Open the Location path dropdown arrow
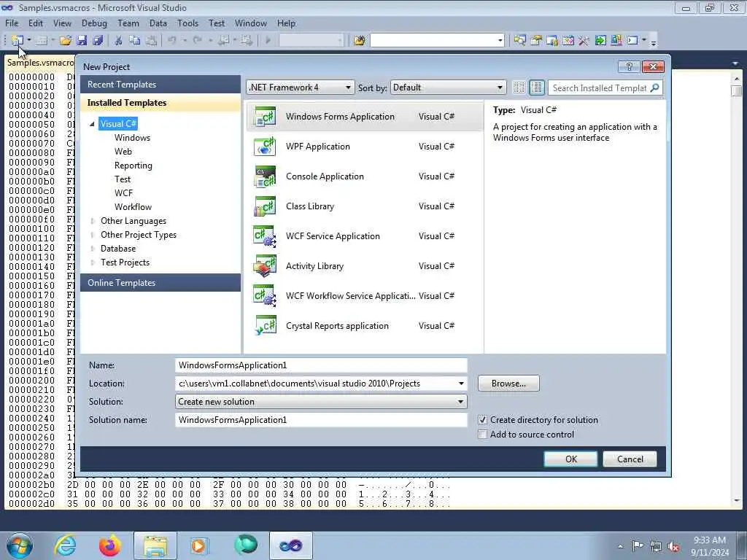The width and height of the screenshot is (747, 560). click(461, 384)
